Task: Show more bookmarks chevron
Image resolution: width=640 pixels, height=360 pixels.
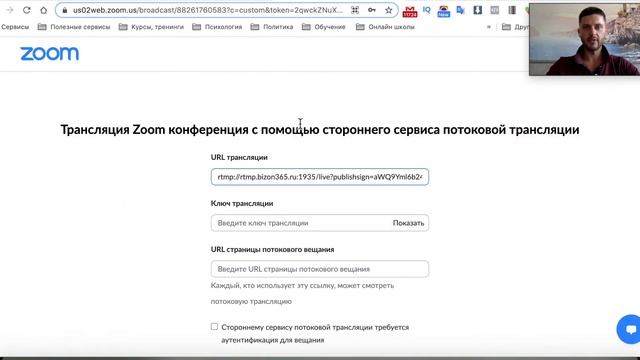Action: tap(489, 27)
